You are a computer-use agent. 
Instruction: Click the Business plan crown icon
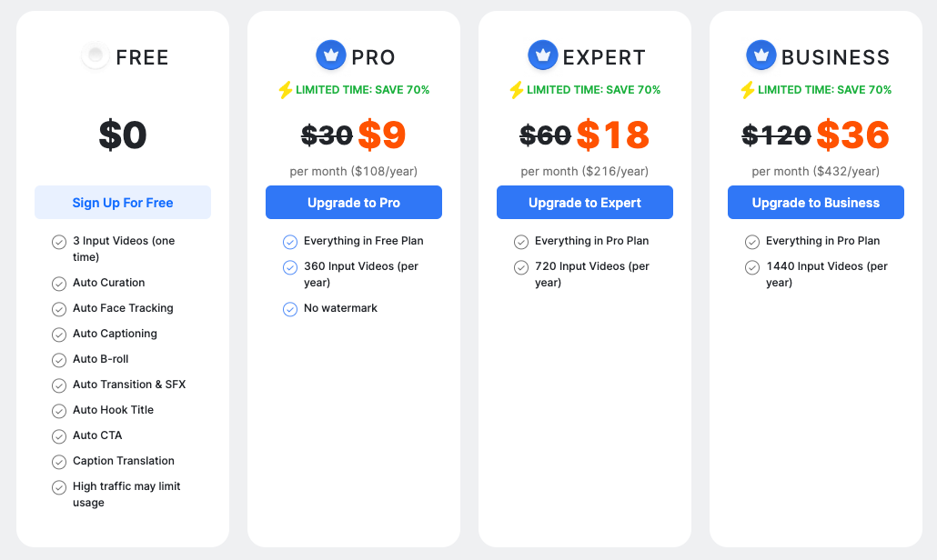click(761, 56)
